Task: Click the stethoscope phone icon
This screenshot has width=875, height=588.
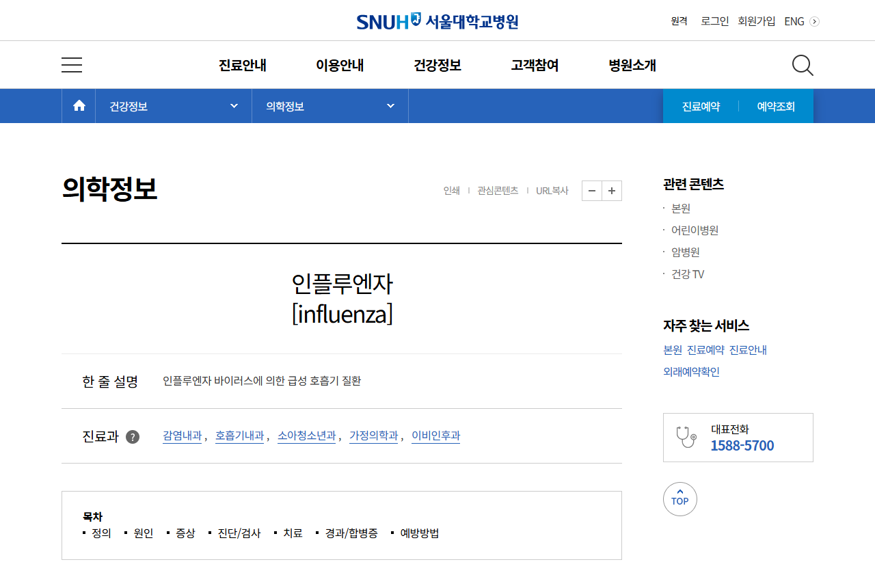Action: (686, 437)
